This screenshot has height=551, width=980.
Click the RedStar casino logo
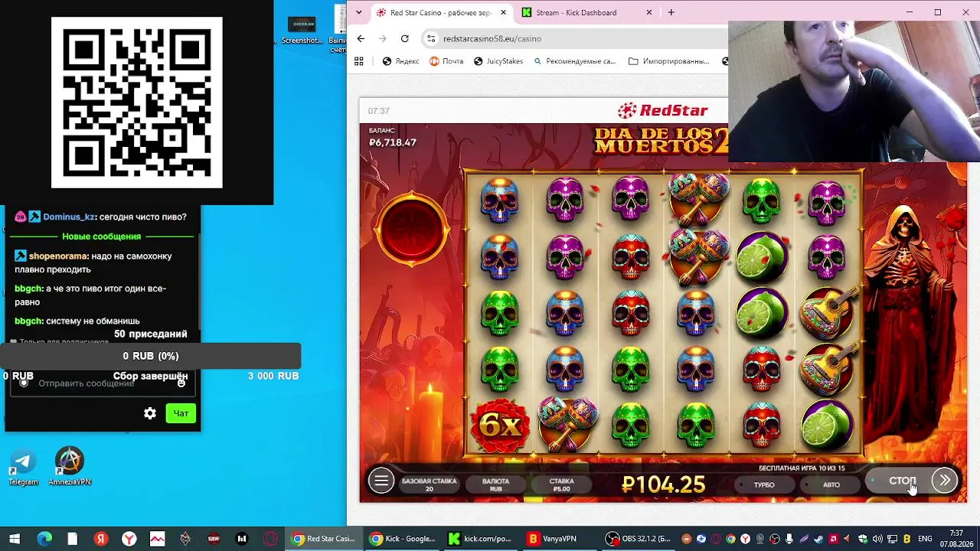(663, 110)
